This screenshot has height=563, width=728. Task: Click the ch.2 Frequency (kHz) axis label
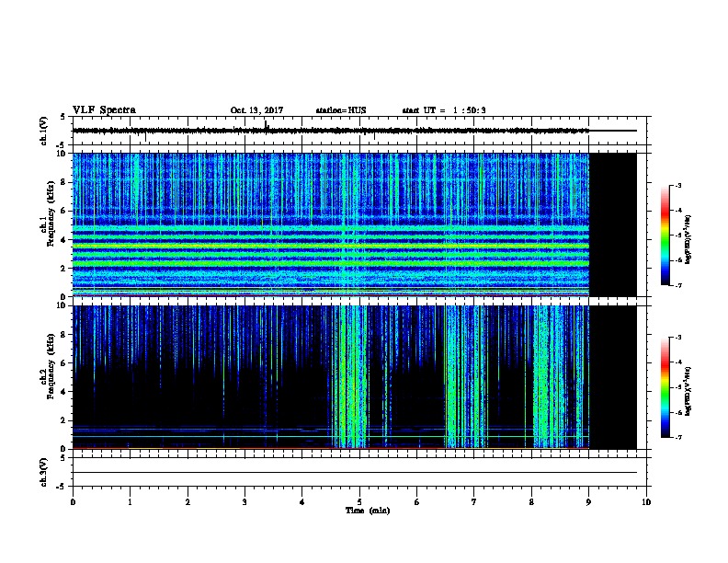(x=48, y=366)
